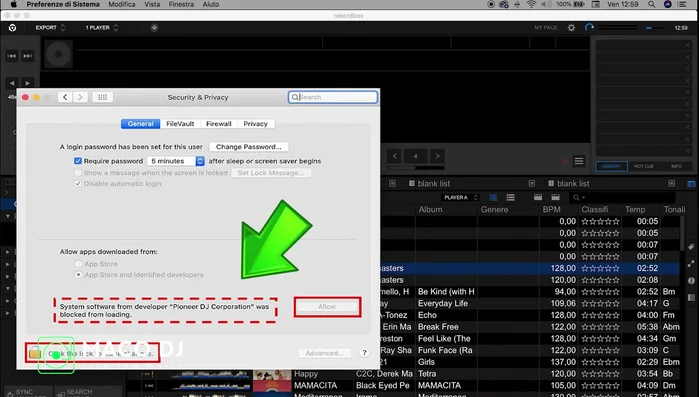
Task: Open MY PAGE in rekordbox
Action: [546, 28]
